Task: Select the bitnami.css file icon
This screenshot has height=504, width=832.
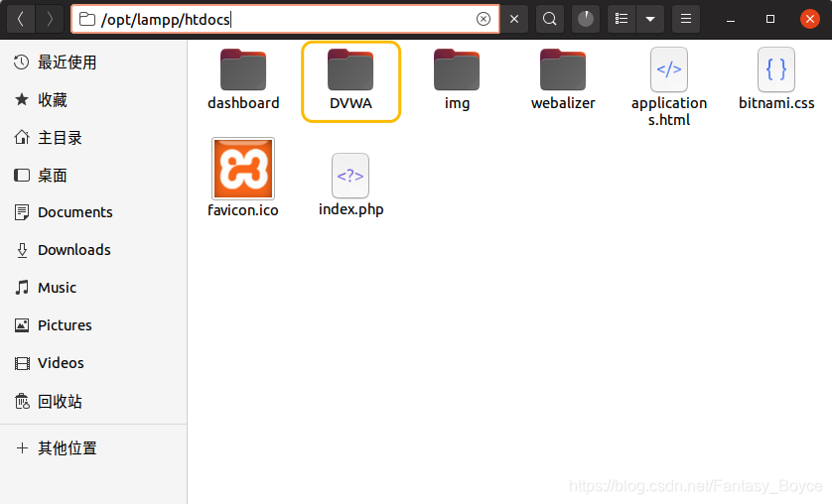Action: [776, 69]
